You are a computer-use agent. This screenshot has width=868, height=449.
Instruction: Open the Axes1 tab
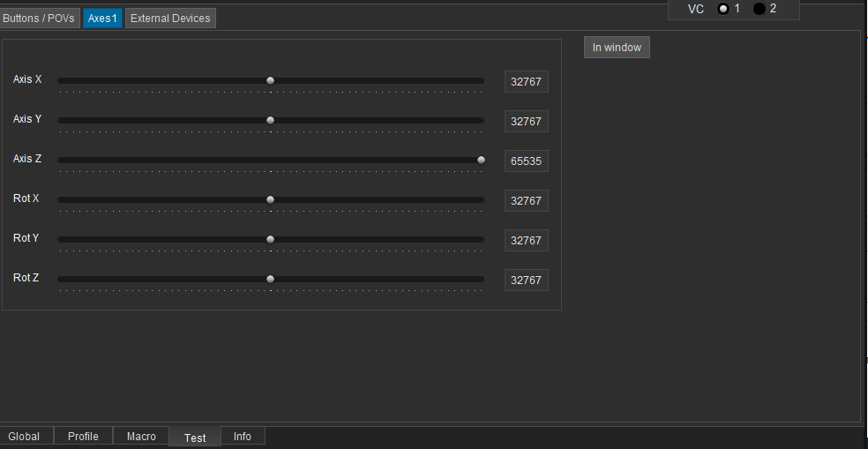[x=102, y=19]
